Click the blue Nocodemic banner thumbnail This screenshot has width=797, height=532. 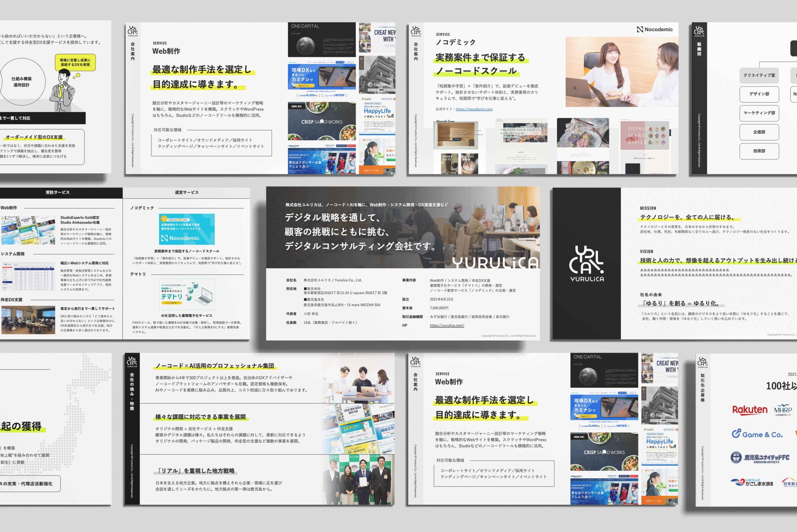pos(186,229)
